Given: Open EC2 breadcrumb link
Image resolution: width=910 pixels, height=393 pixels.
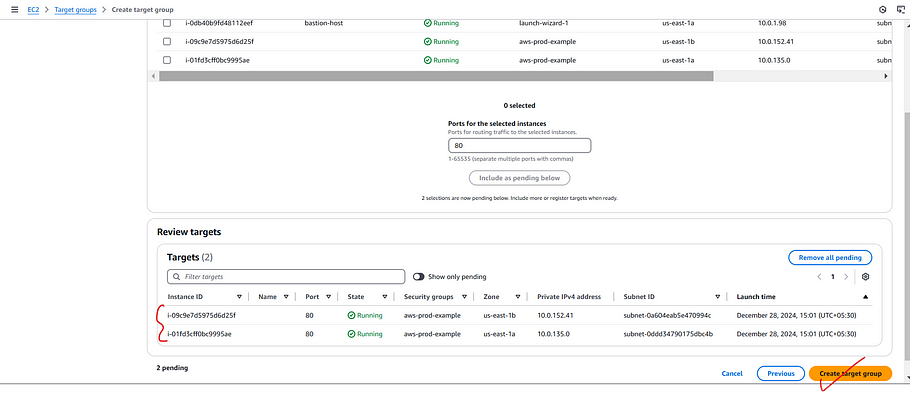Looking at the screenshot, I should [x=33, y=10].
